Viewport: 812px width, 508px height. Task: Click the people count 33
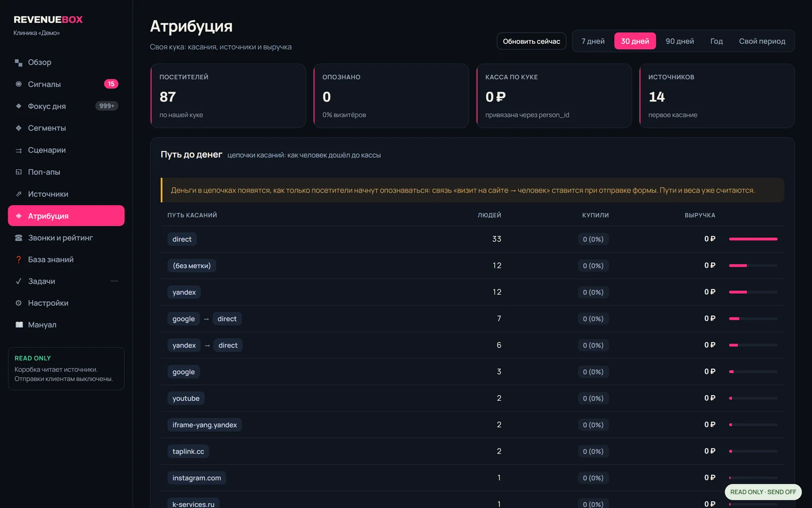496,239
